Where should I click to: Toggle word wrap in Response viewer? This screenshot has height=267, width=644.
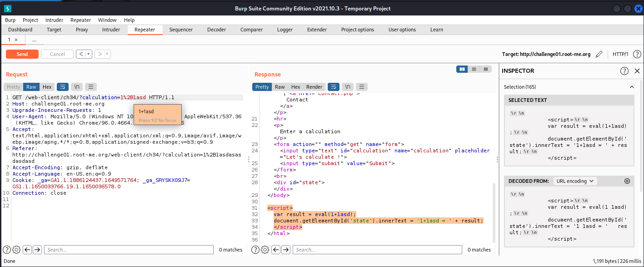click(333, 87)
